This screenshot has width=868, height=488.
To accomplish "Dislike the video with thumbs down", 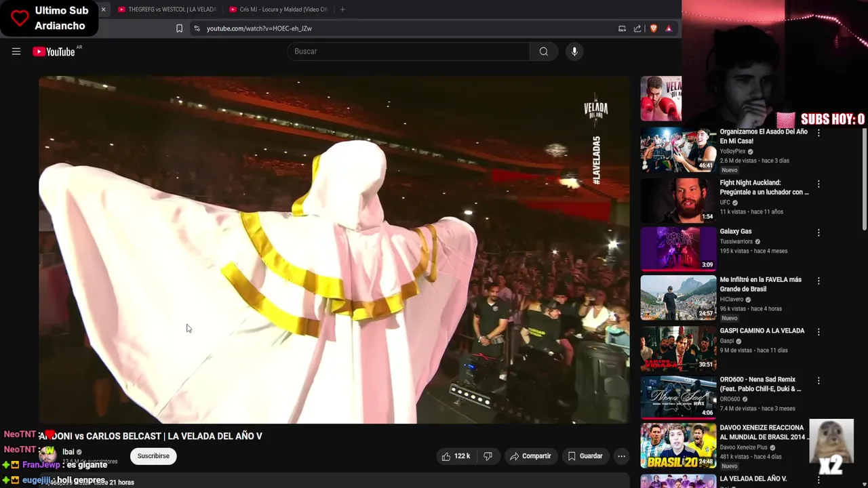I will pyautogui.click(x=488, y=456).
